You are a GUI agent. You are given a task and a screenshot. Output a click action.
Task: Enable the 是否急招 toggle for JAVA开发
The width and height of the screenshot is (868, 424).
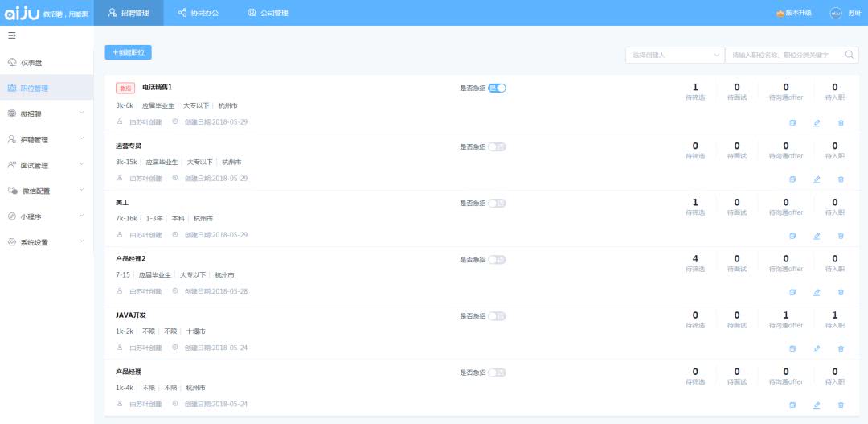point(497,316)
